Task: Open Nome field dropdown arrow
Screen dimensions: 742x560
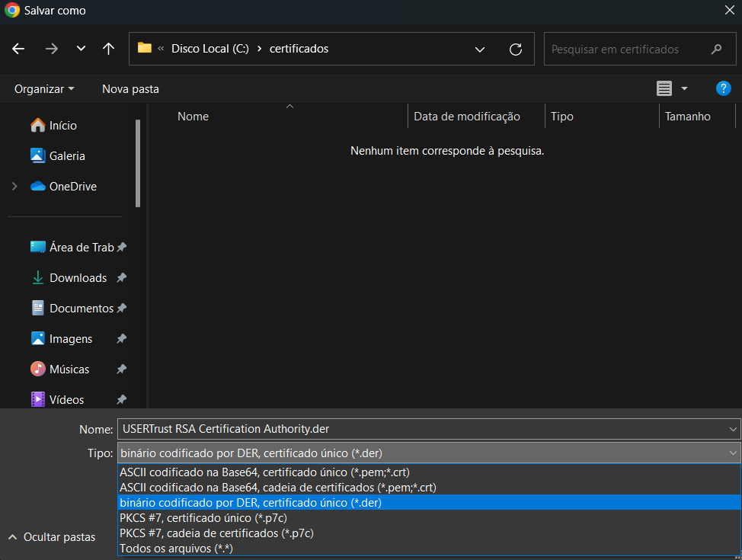Action: coord(733,430)
